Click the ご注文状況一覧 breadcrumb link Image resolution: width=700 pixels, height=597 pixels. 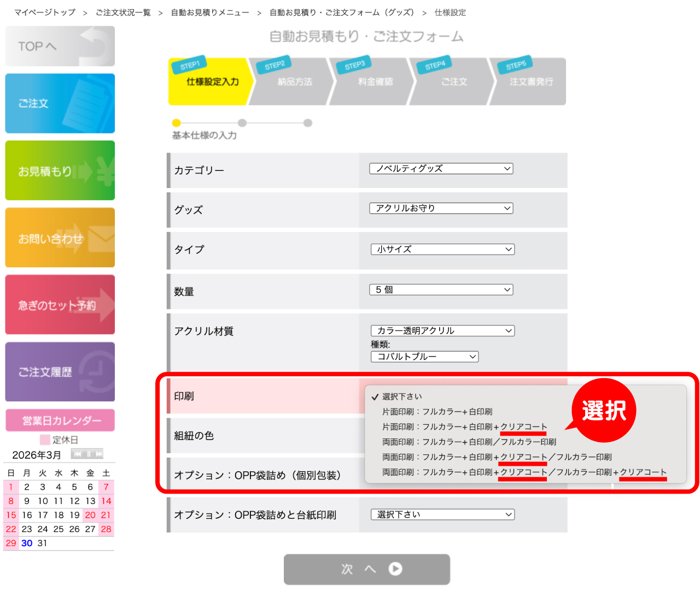click(123, 13)
